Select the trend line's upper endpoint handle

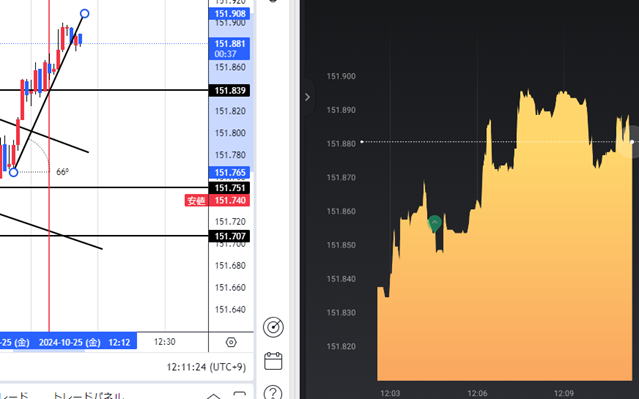click(84, 13)
